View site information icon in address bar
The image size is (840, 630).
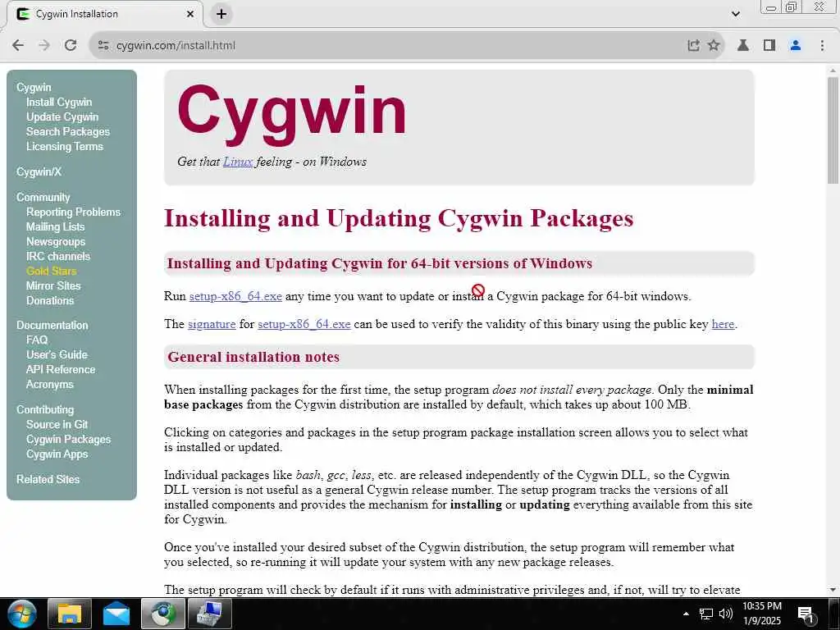tap(103, 46)
